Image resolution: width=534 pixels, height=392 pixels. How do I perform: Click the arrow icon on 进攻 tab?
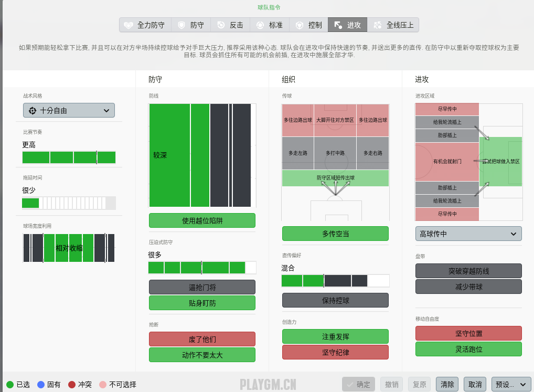pos(338,25)
